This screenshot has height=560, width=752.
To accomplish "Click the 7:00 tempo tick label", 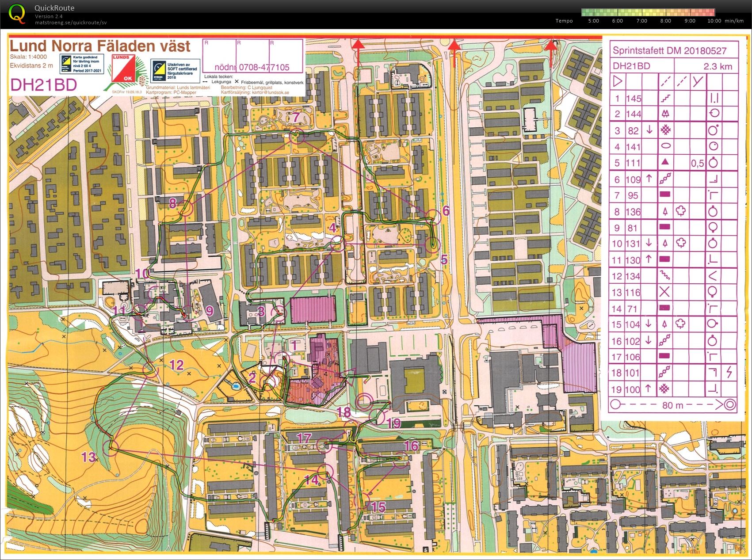I will [x=641, y=21].
